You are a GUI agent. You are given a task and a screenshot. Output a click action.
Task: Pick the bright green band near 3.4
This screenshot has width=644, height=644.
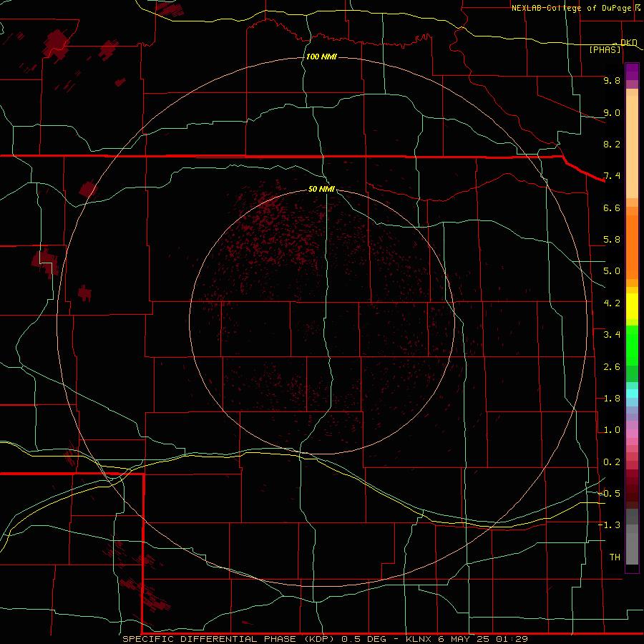(x=632, y=345)
